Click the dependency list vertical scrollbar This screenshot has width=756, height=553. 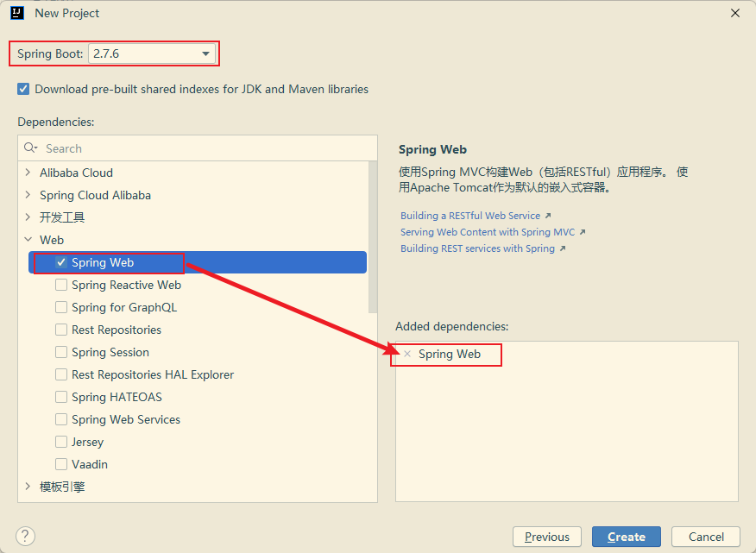372,237
